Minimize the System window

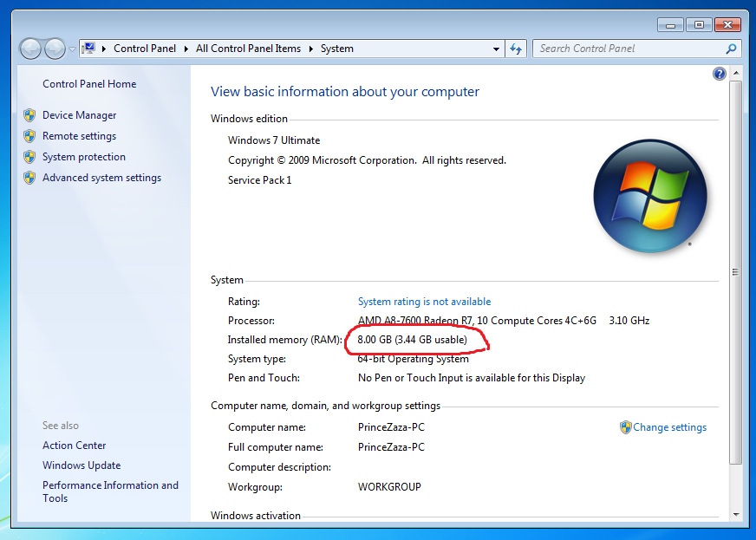tap(670, 24)
